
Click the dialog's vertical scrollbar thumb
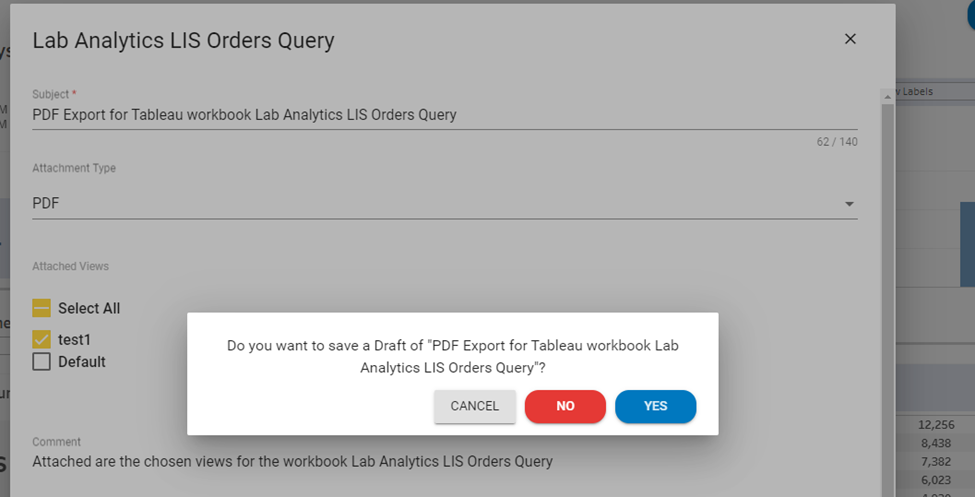click(x=886, y=300)
